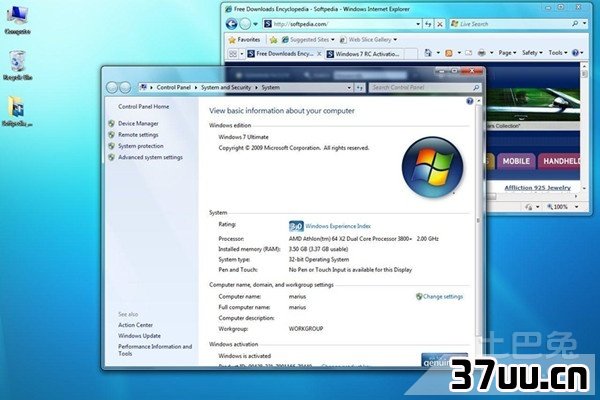This screenshot has width=600, height=400.
Task: Click the Read Mail icon in IE
Action: point(469,53)
